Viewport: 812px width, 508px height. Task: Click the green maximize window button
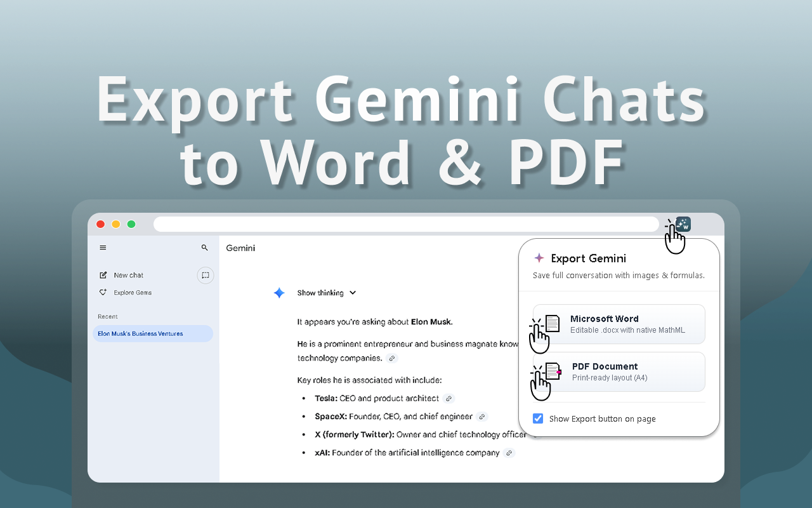pos(131,224)
